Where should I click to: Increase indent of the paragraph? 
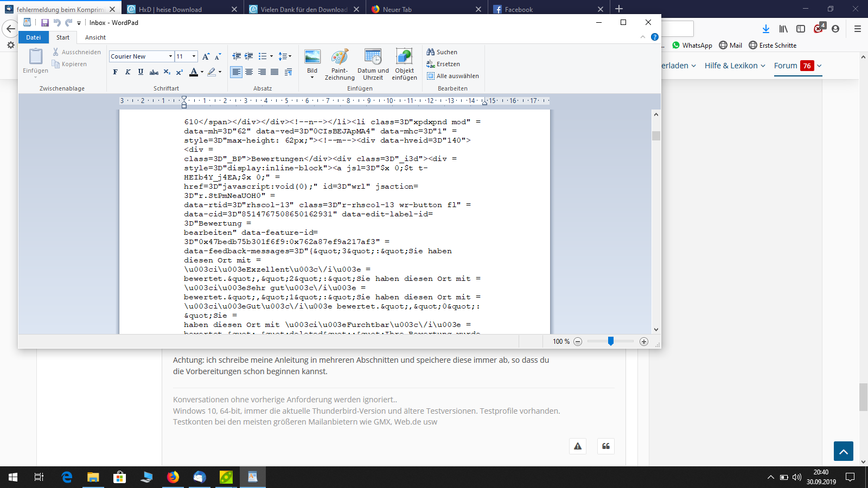click(249, 56)
